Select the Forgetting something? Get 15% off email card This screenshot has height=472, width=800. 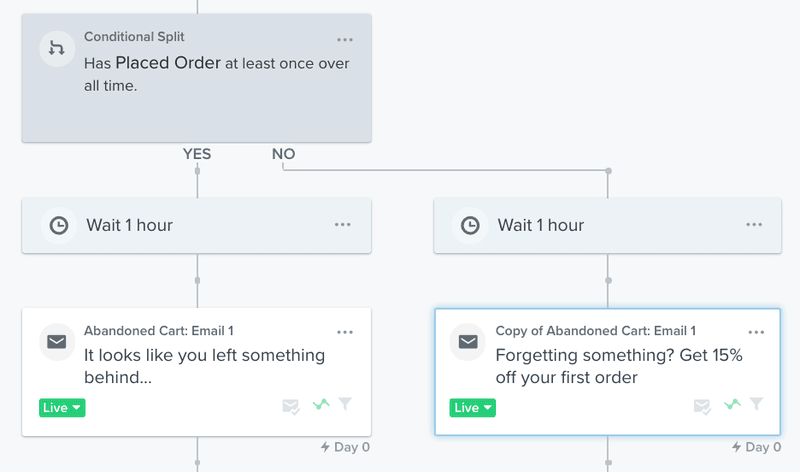(608, 372)
